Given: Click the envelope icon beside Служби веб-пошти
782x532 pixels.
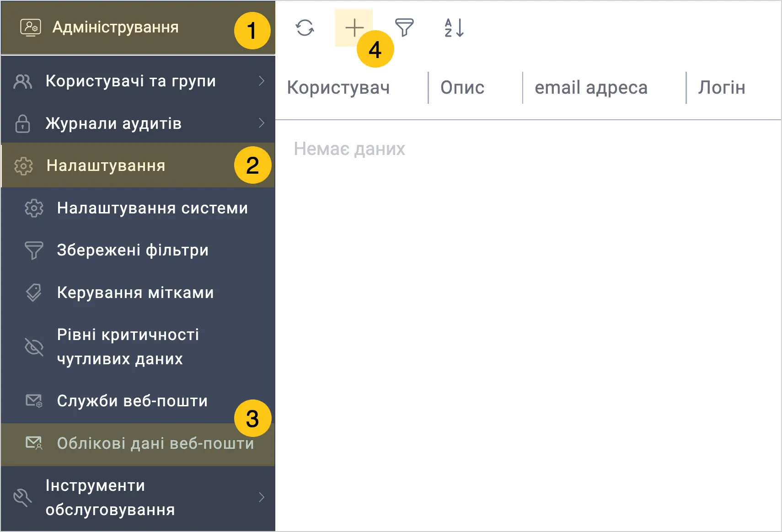Looking at the screenshot, I should (x=34, y=401).
